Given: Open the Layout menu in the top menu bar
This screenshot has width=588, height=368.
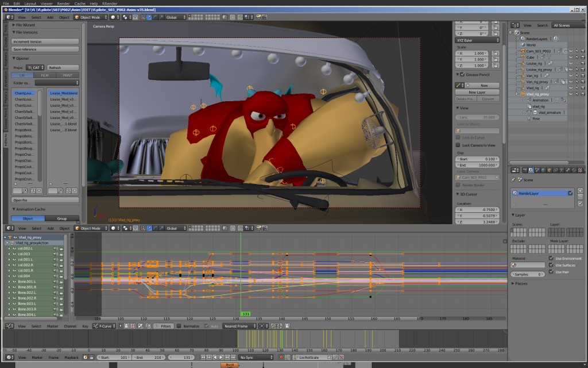Looking at the screenshot, I should click(x=30, y=3).
